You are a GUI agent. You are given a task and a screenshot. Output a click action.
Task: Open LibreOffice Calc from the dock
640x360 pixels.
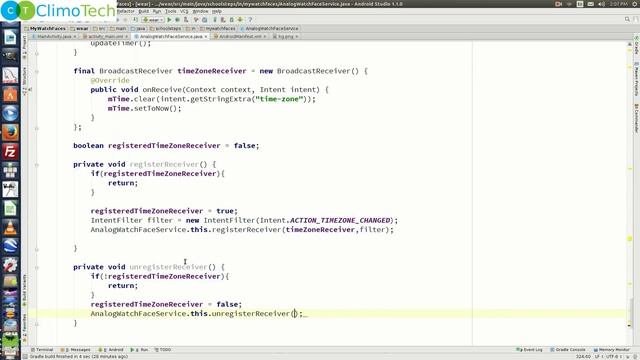[10, 208]
